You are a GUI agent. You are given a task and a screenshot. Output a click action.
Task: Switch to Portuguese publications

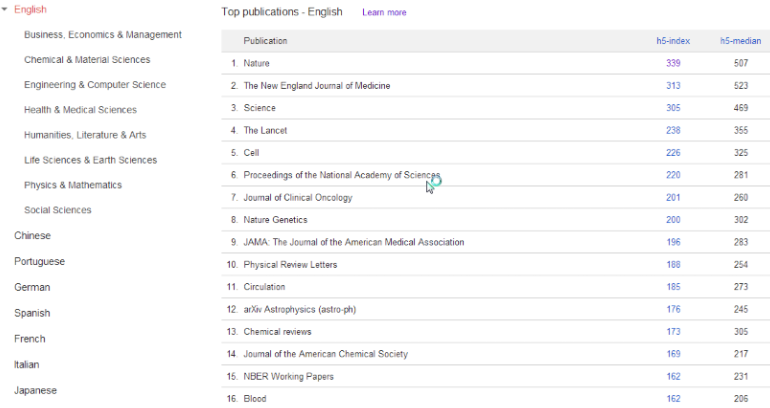click(x=39, y=262)
